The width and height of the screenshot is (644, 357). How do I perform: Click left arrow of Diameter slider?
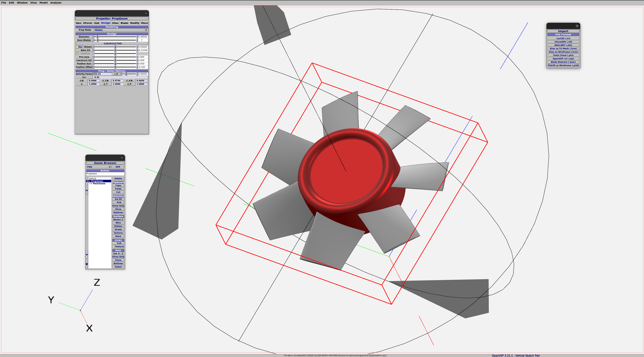point(93,37)
